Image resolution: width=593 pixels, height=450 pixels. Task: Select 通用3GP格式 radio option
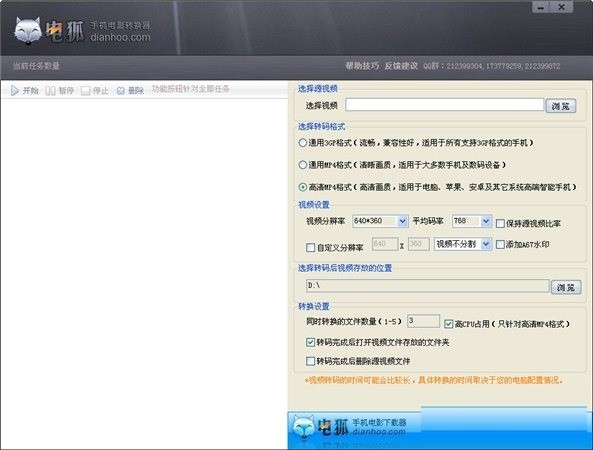click(x=303, y=143)
